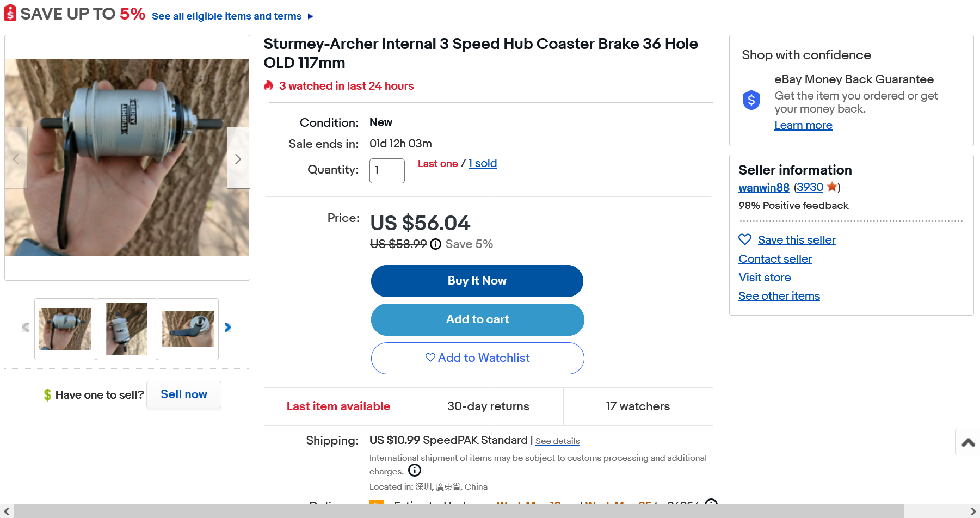Click the heart icon to save seller

[x=745, y=239]
